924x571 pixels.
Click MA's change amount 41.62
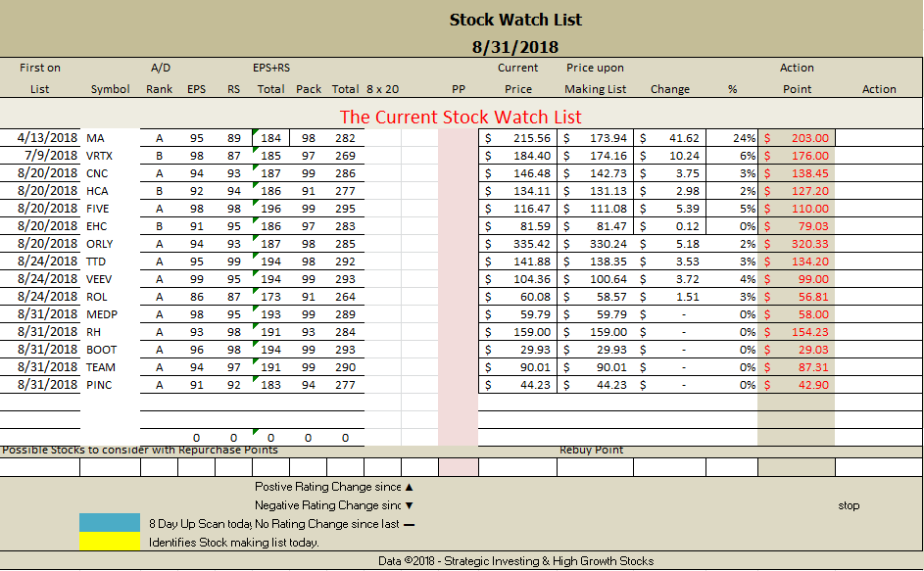pos(684,138)
